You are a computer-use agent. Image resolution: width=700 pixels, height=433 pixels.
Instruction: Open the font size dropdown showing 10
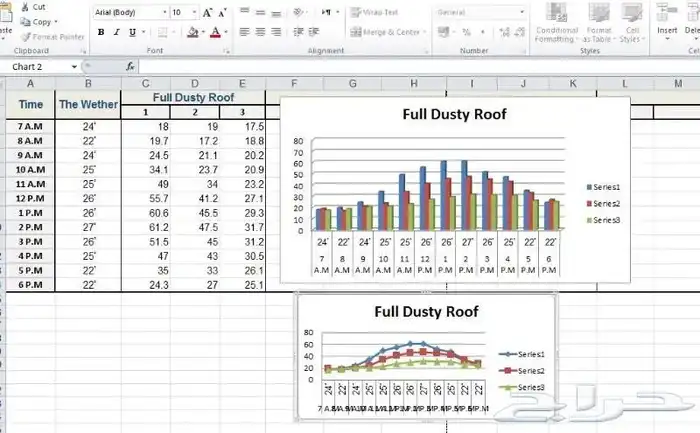coord(193,13)
